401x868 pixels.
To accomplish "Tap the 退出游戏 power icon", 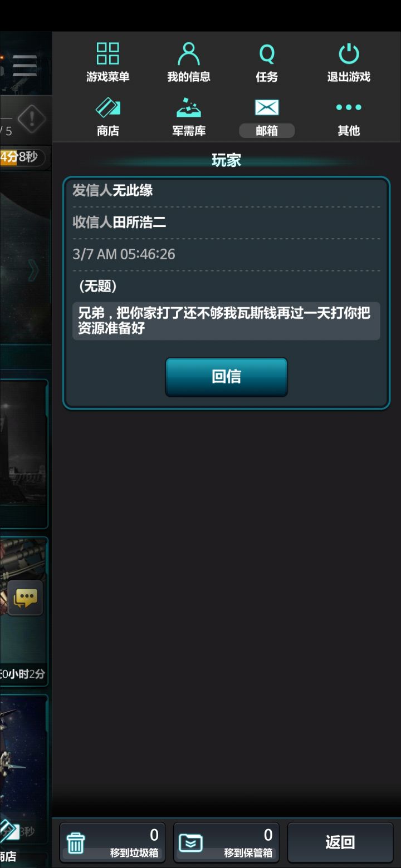I will [x=349, y=62].
